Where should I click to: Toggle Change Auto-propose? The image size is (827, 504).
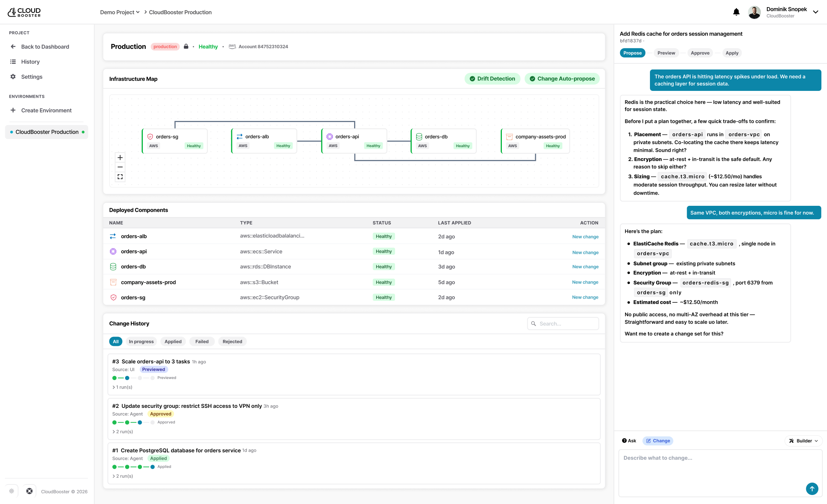point(562,78)
